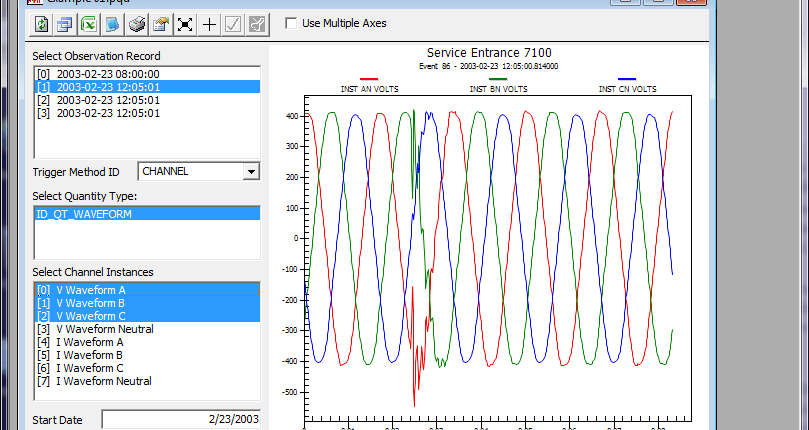Click the Start Date input field
Image resolution: width=809 pixels, height=430 pixels.
pyautogui.click(x=180, y=420)
